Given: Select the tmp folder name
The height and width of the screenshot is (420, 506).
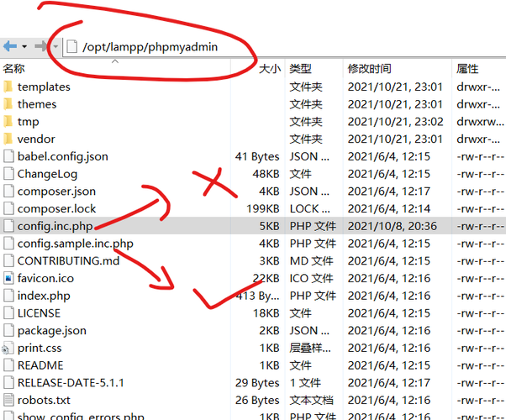Looking at the screenshot, I should click(28, 122).
